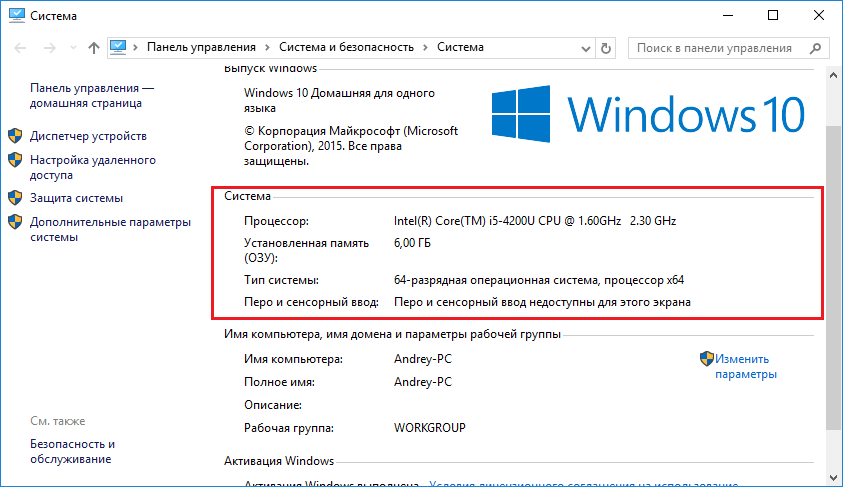The height and width of the screenshot is (487, 843).
Task: Close the Система window
Action: coord(819,16)
